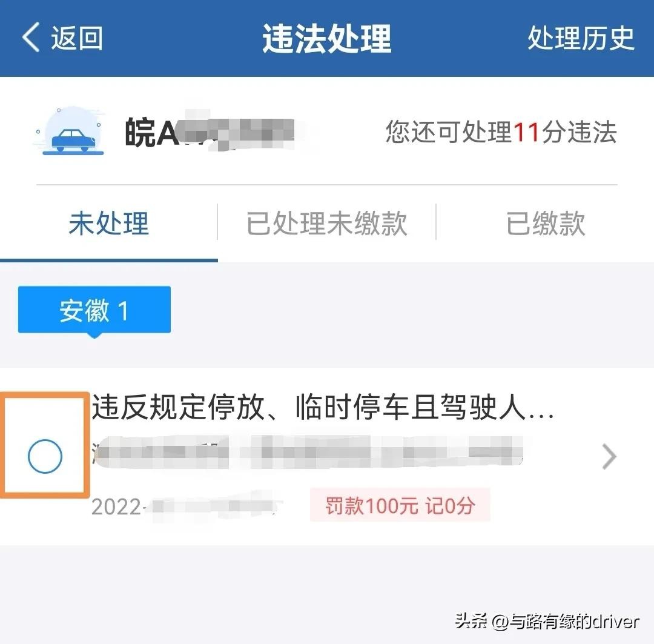
Task: Go back via 返回 label
Action: click(x=77, y=38)
